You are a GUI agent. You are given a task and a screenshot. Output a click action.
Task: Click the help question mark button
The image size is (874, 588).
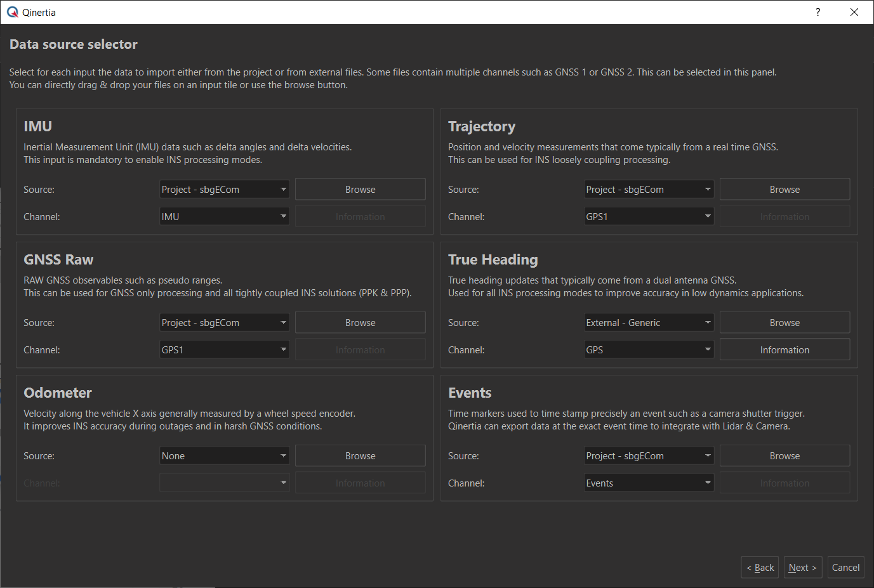point(818,12)
